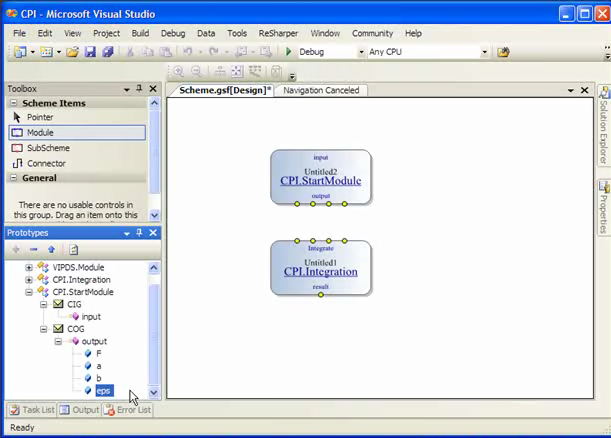Pin the Toolbox panel

pos(139,88)
